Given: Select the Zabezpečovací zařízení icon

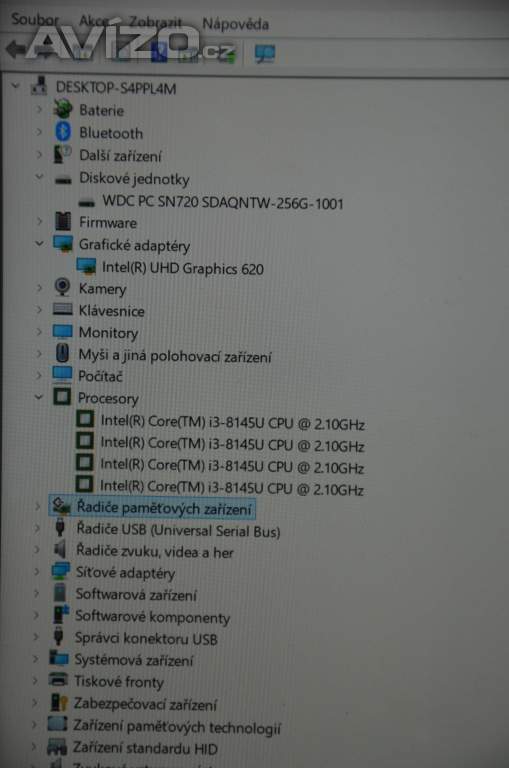Looking at the screenshot, I should pos(59,703).
